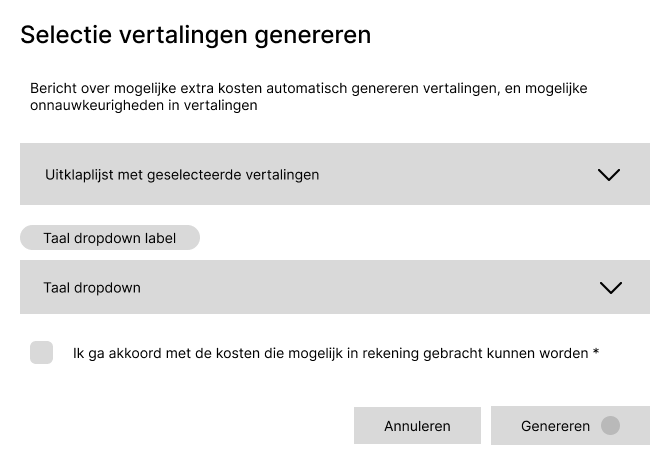
Task: Click the 'Selectie vertalingen genereren' dialog title
Action: [196, 35]
